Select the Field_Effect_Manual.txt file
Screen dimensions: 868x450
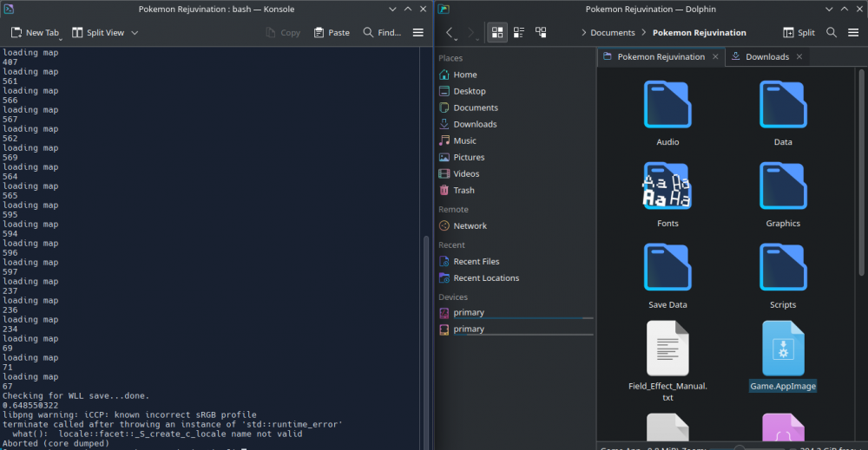click(667, 362)
